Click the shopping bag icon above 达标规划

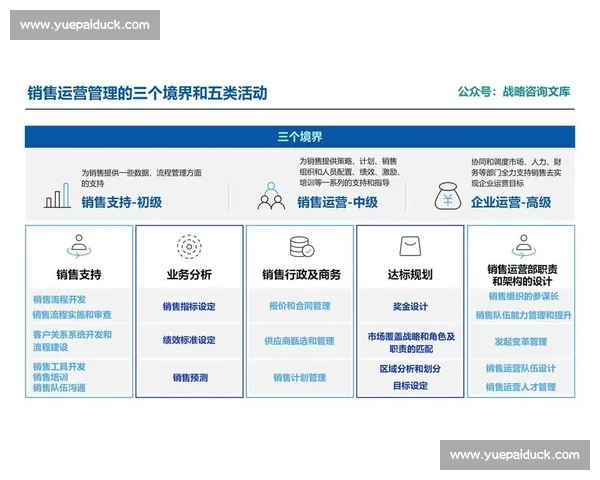pos(410,246)
